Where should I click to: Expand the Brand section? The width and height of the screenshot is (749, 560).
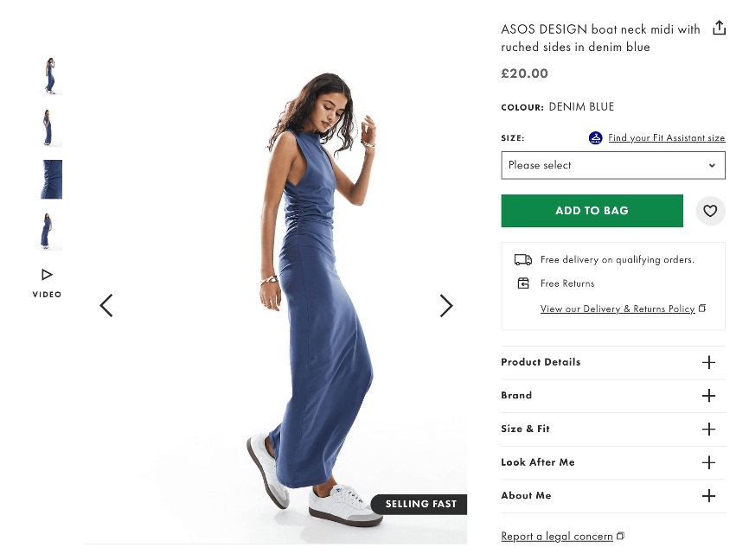click(x=709, y=396)
